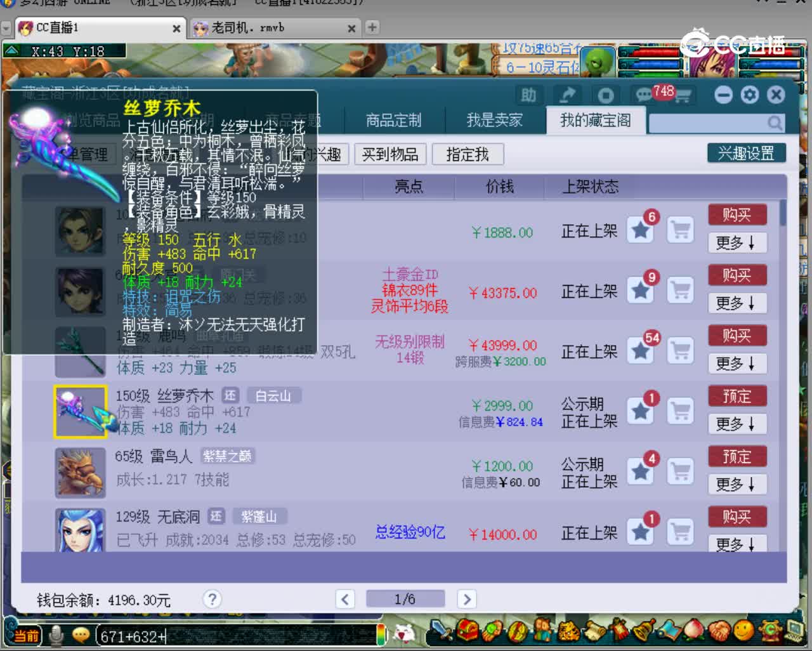The width and height of the screenshot is (812, 651).
Task: Click the wallet balance help question mark
Action: 213,599
